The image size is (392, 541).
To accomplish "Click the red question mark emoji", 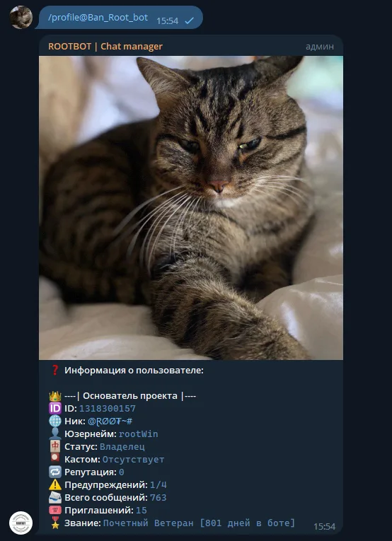I will (55, 371).
